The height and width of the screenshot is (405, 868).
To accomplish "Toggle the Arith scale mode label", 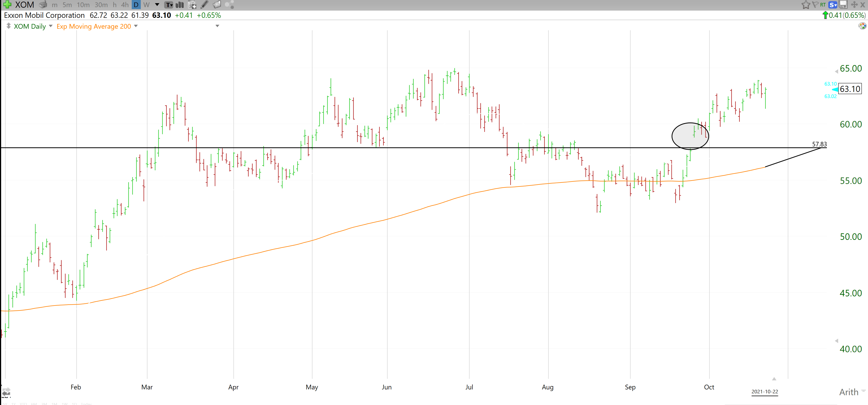I will [x=849, y=392].
